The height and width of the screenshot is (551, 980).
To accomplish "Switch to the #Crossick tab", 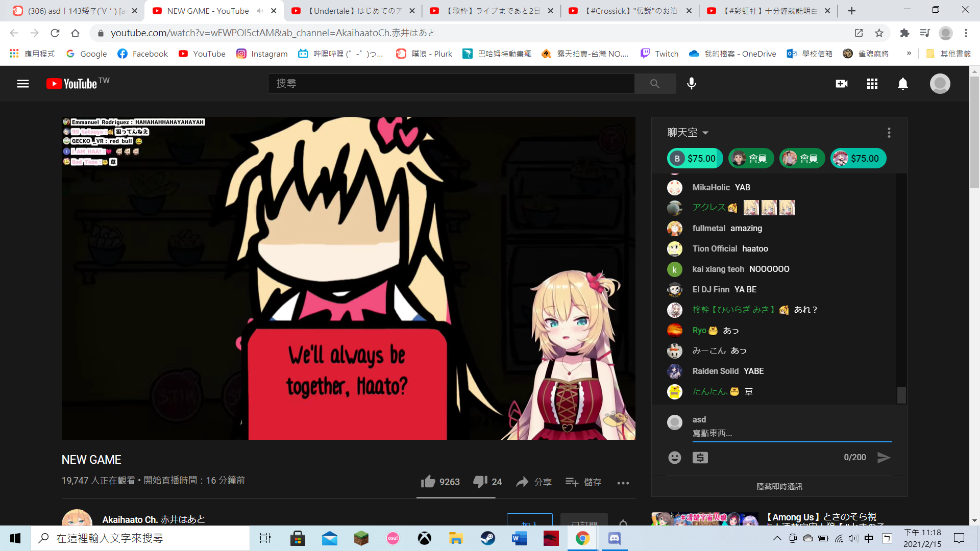I will pyautogui.click(x=630, y=11).
